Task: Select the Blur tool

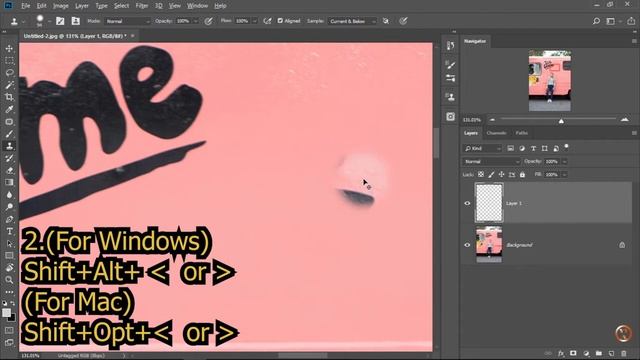Action: click(9, 195)
